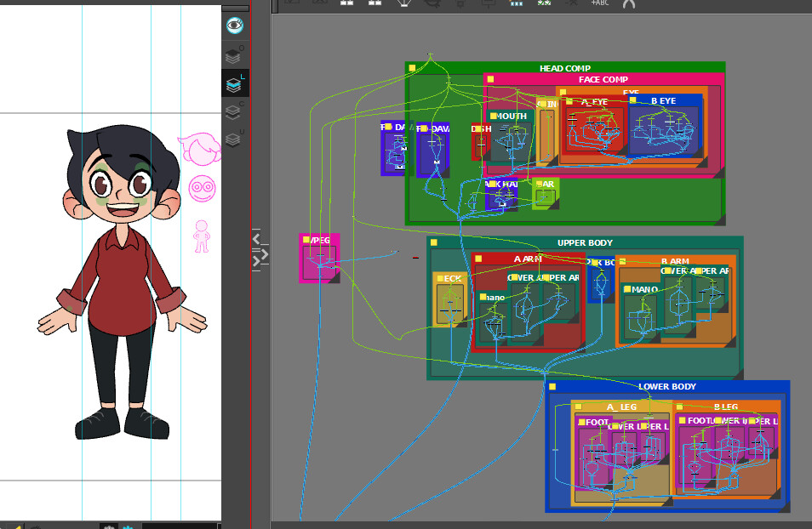Click the -x toolbar icon beside +ABC
Viewport: 812px width, 529px height.
pyautogui.click(x=569, y=4)
